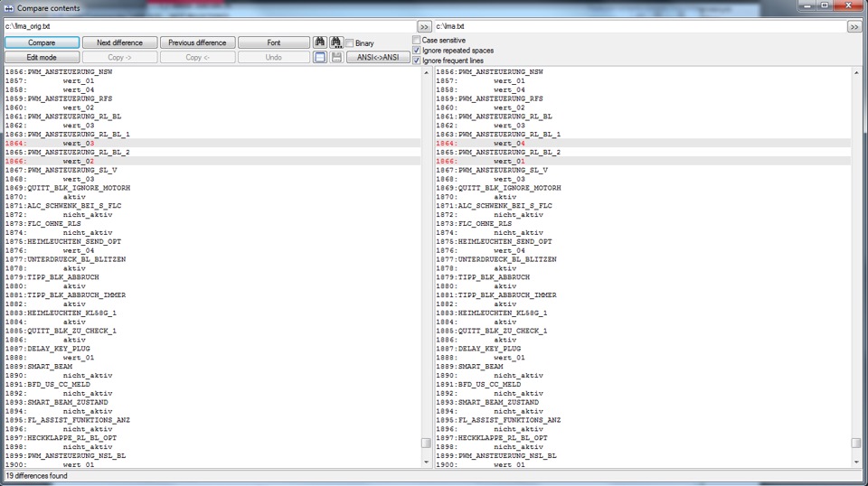
Task: Enable the Case sensitive checkbox
Action: (x=416, y=40)
